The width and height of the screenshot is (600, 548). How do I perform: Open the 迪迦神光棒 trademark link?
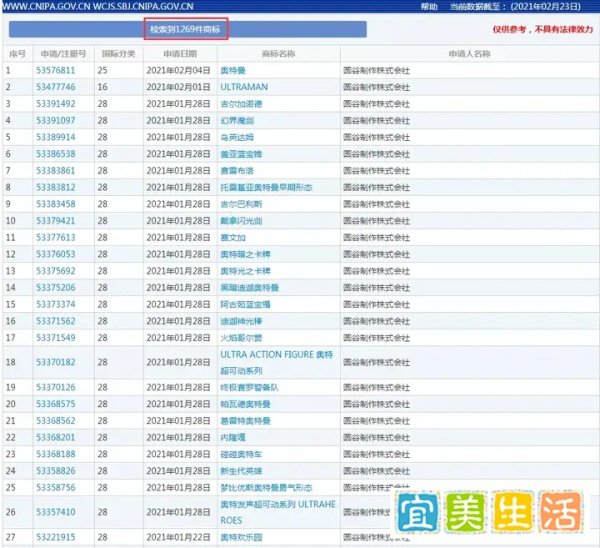241,321
